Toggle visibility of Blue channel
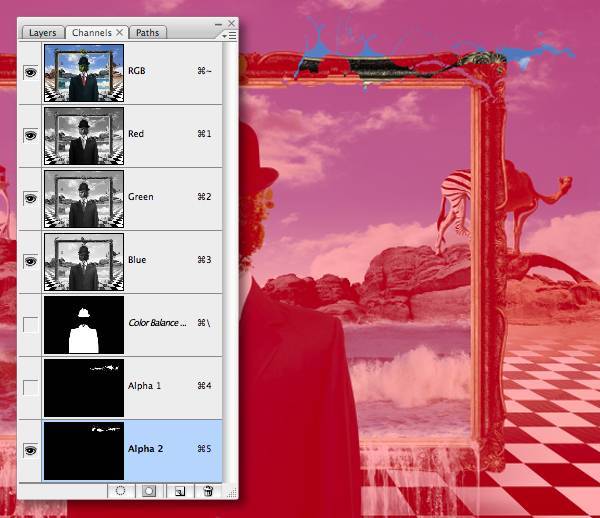600x518 pixels. pyautogui.click(x=31, y=261)
